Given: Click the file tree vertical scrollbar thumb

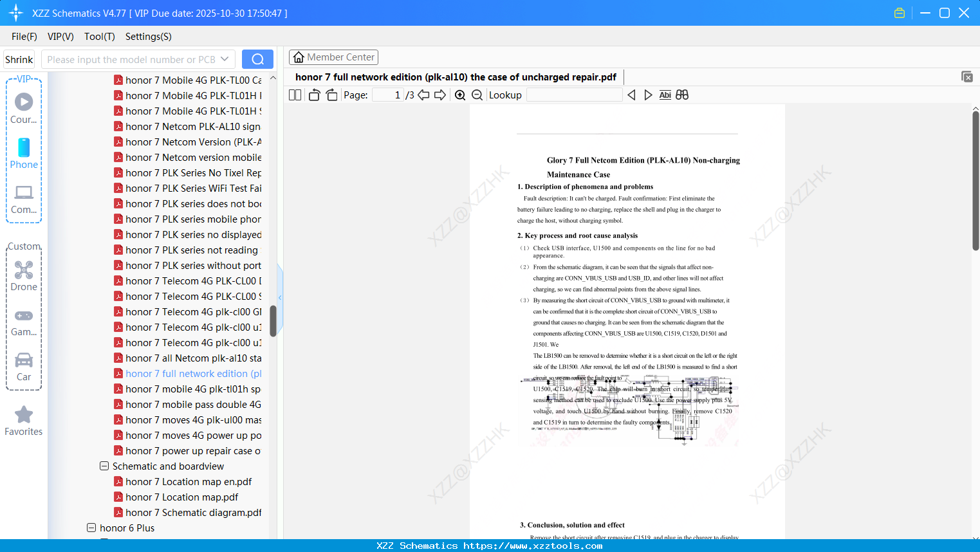Looking at the screenshot, I should tap(273, 320).
